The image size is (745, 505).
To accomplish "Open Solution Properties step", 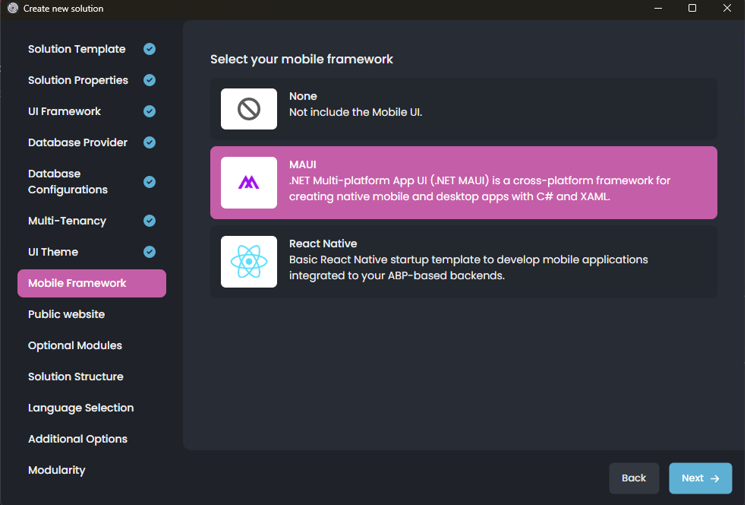I will [92, 80].
